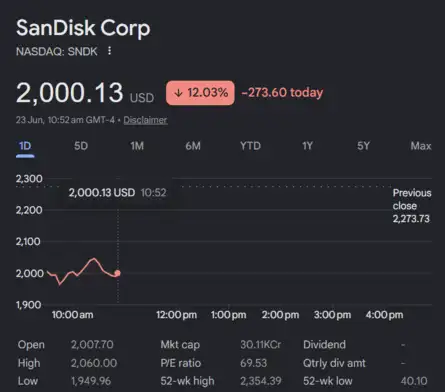Click the Mkt cap value 30.11KCr
Viewport: 445px width, 392px height.
(260, 345)
